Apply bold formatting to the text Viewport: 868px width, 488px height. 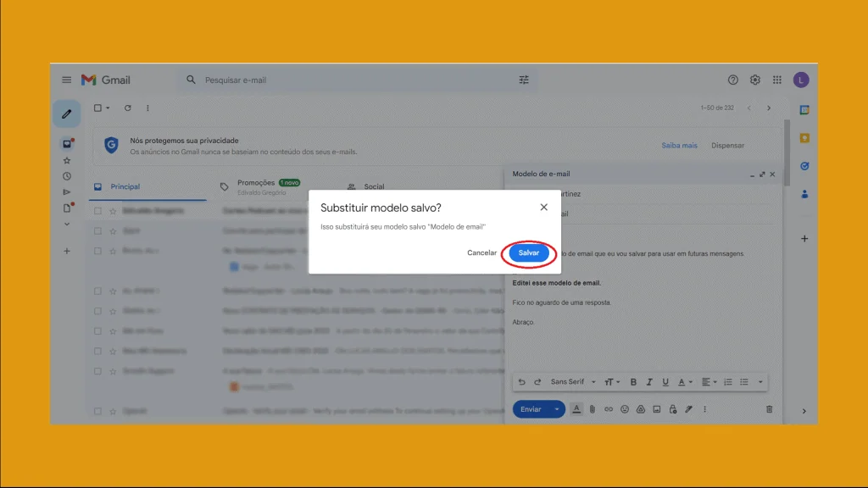(633, 381)
